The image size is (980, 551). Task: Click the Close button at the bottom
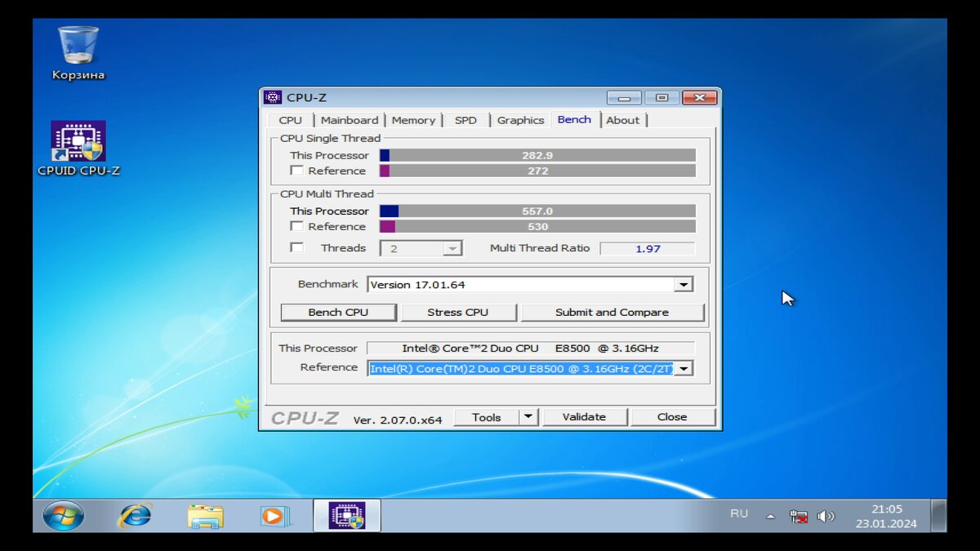[672, 417]
